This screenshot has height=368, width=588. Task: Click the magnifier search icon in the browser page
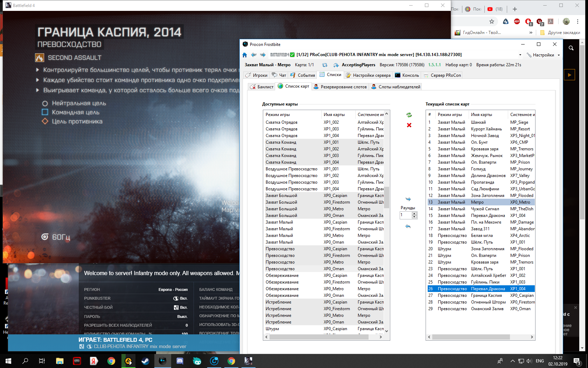[x=571, y=48]
